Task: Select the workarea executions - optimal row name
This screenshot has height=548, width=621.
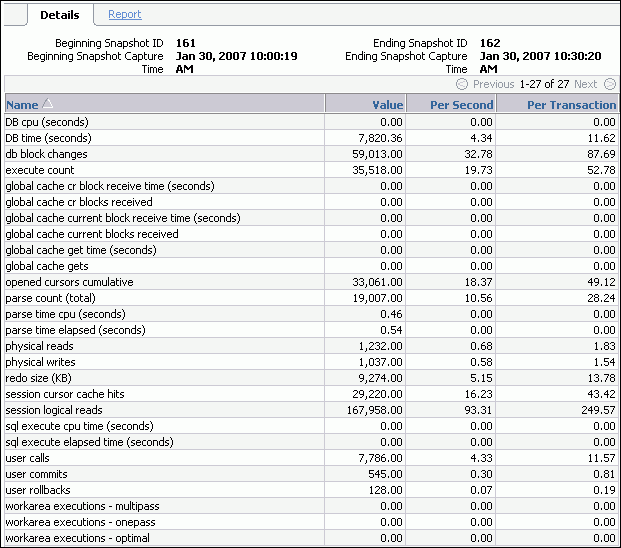Action: (77, 538)
